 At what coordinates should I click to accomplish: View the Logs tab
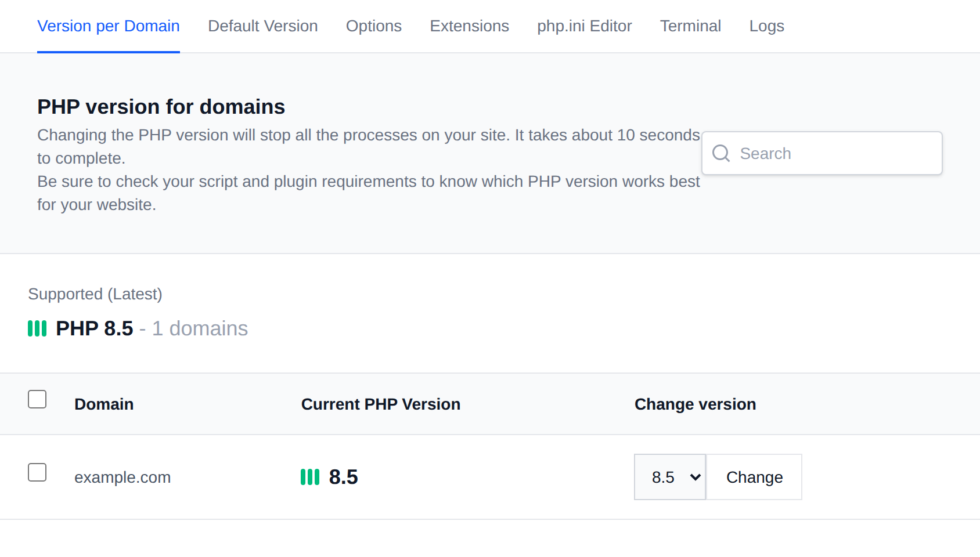767,26
